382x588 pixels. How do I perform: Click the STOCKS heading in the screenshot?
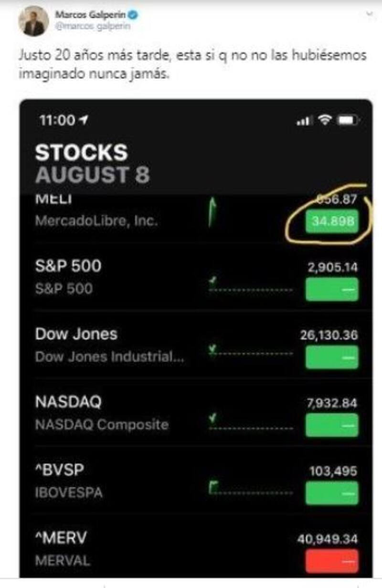(81, 152)
